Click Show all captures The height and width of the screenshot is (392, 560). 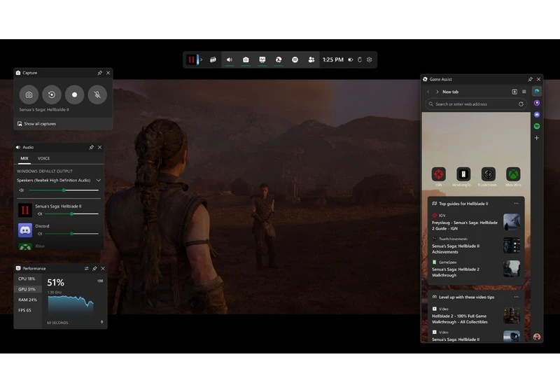37,124
